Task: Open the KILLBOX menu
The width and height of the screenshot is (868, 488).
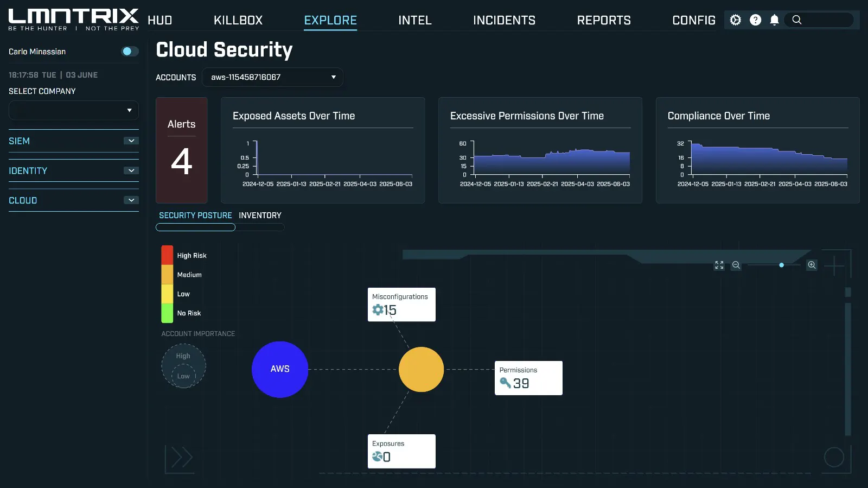Action: [x=238, y=20]
